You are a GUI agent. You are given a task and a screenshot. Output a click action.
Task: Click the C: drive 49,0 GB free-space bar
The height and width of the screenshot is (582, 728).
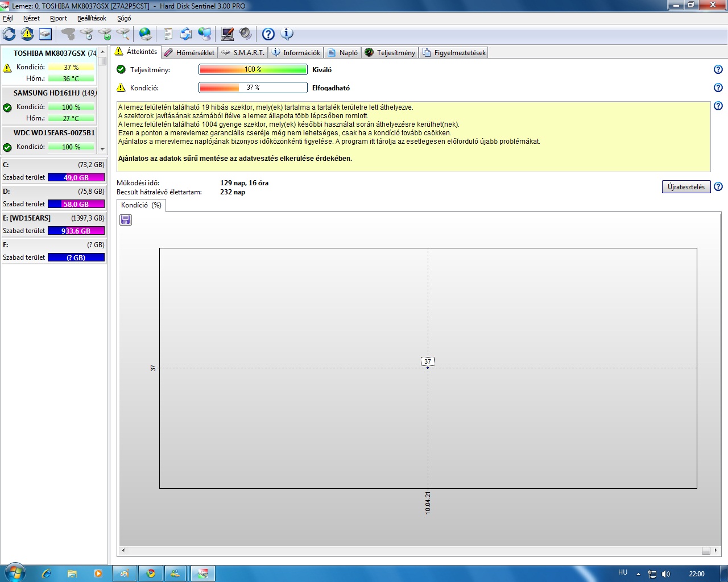76,177
